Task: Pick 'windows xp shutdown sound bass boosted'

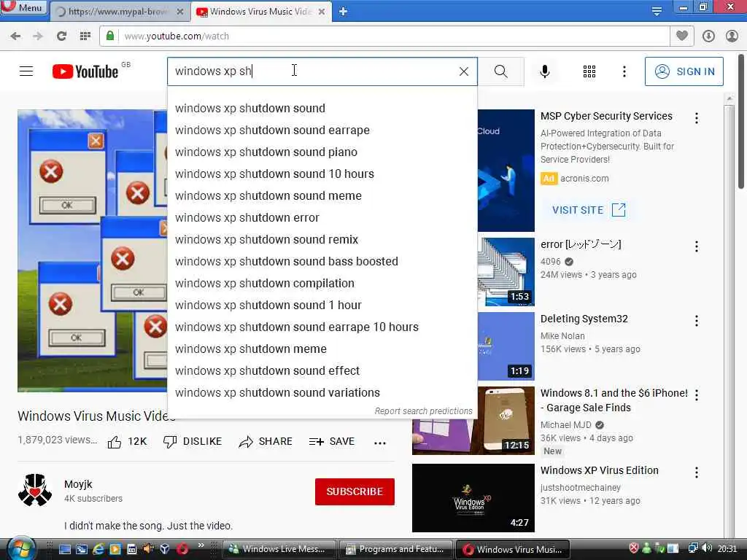Action: pos(322,262)
